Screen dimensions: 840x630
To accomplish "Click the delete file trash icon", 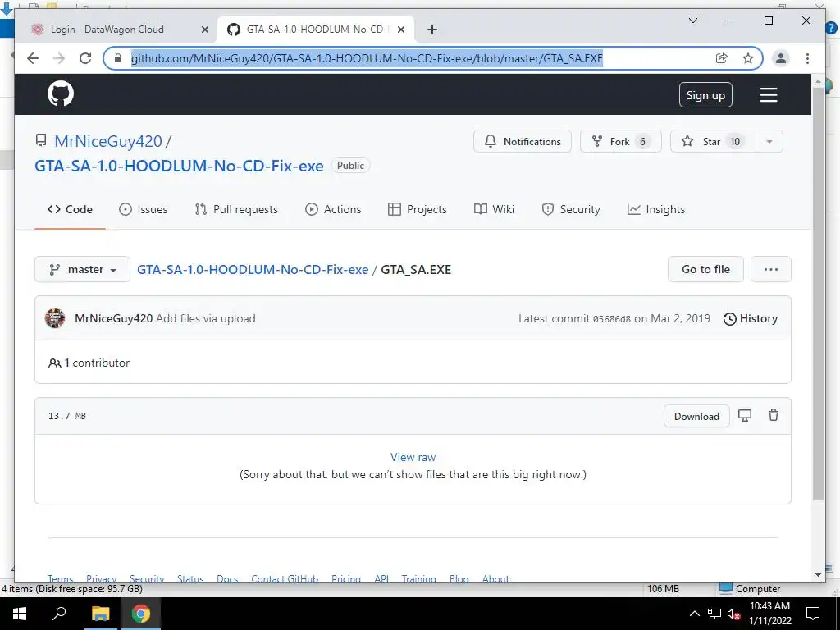I will (774, 415).
